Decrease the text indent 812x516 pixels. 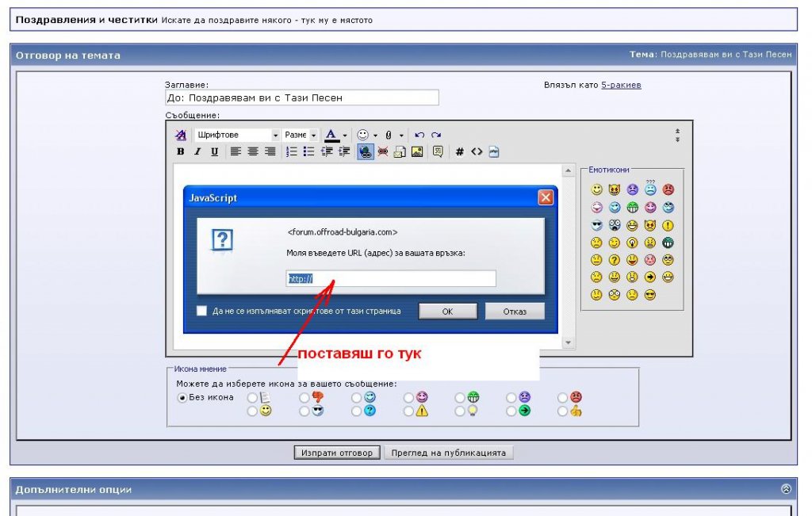click(327, 151)
